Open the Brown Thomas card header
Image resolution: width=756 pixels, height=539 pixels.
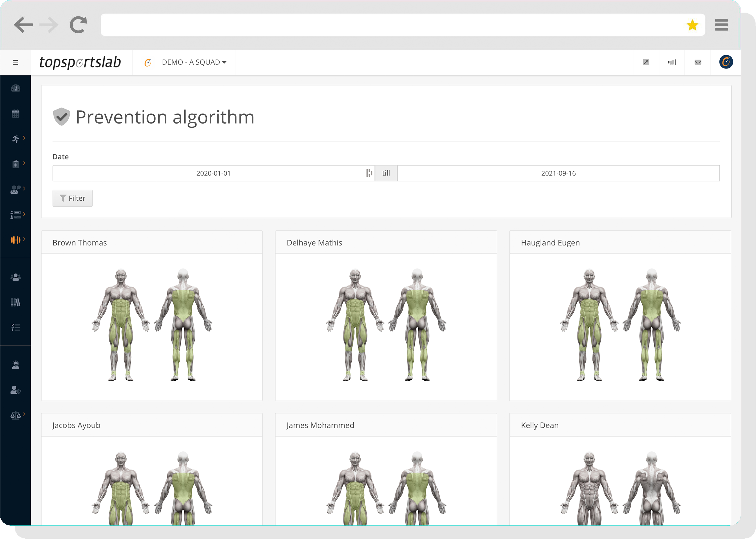152,243
